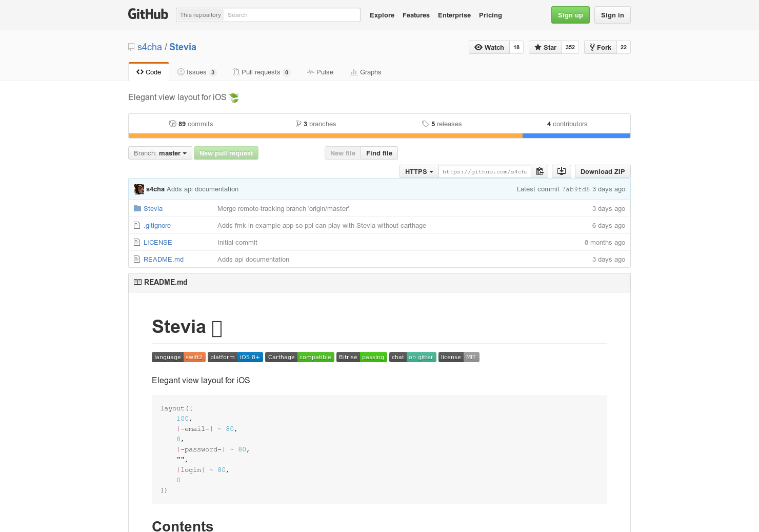Star the Stevia repository
The width and height of the screenshot is (759, 532).
pyautogui.click(x=545, y=47)
